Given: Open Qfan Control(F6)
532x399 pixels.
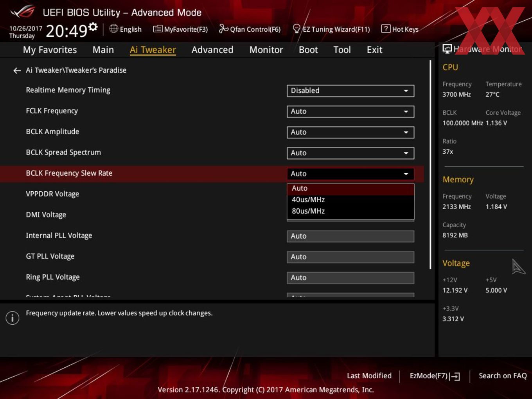Looking at the screenshot, I should (250, 29).
